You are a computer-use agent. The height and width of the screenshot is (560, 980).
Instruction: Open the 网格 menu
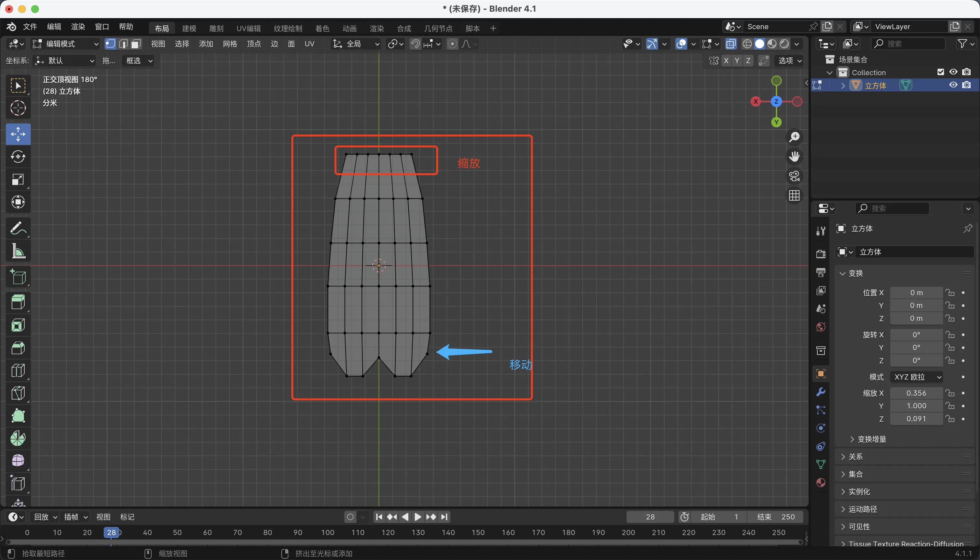point(230,44)
